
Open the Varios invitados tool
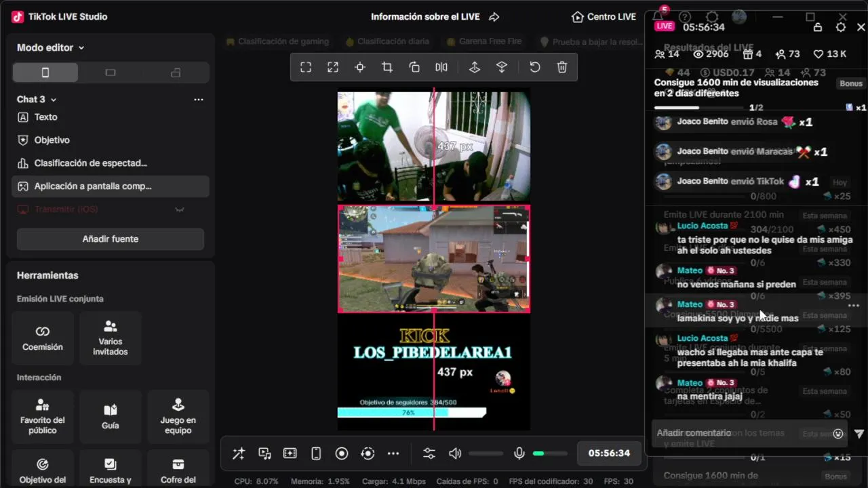(x=111, y=339)
